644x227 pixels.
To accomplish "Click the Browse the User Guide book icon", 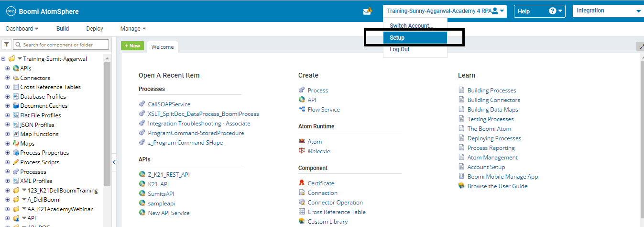I will click(x=461, y=186).
